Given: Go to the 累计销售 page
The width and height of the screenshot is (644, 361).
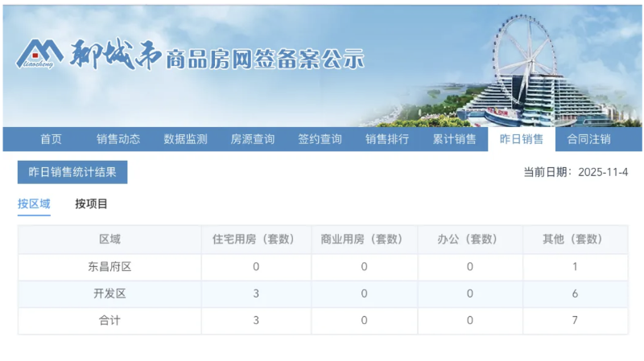Looking at the screenshot, I should [x=454, y=139].
